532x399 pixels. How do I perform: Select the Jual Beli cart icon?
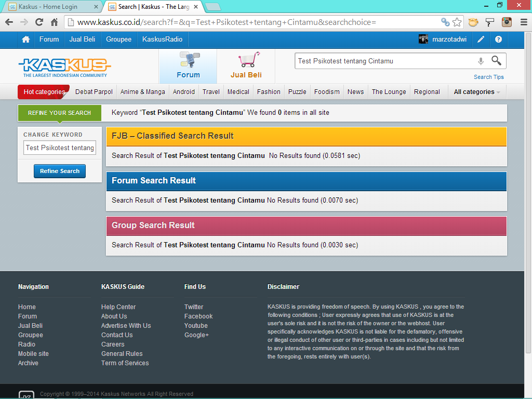click(249, 59)
